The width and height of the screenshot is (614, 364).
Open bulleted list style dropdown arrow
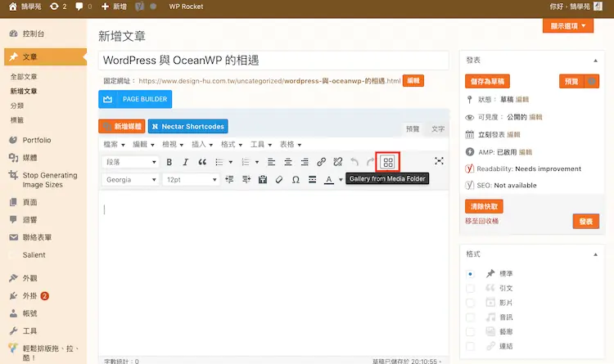tap(231, 162)
